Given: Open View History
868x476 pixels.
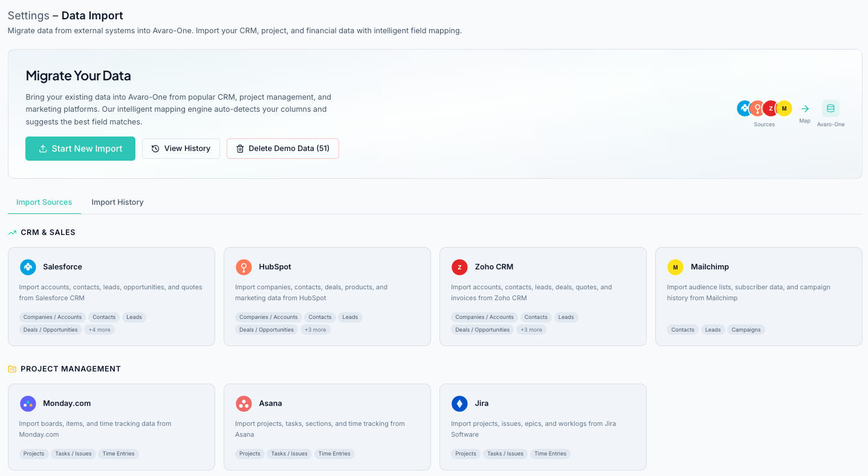Looking at the screenshot, I should (x=181, y=149).
